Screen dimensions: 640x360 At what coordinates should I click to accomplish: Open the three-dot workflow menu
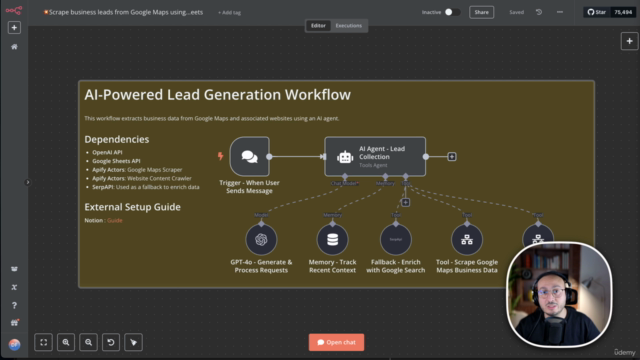(560, 12)
